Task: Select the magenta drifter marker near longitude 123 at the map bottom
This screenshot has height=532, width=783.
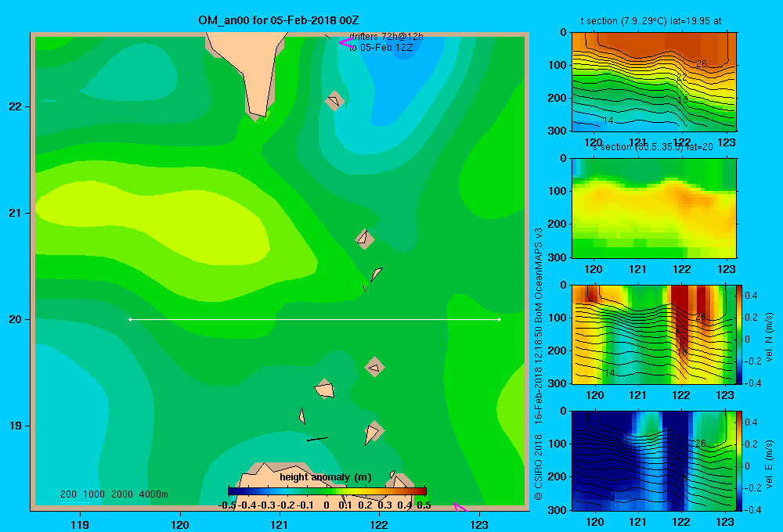Action: pos(460,507)
